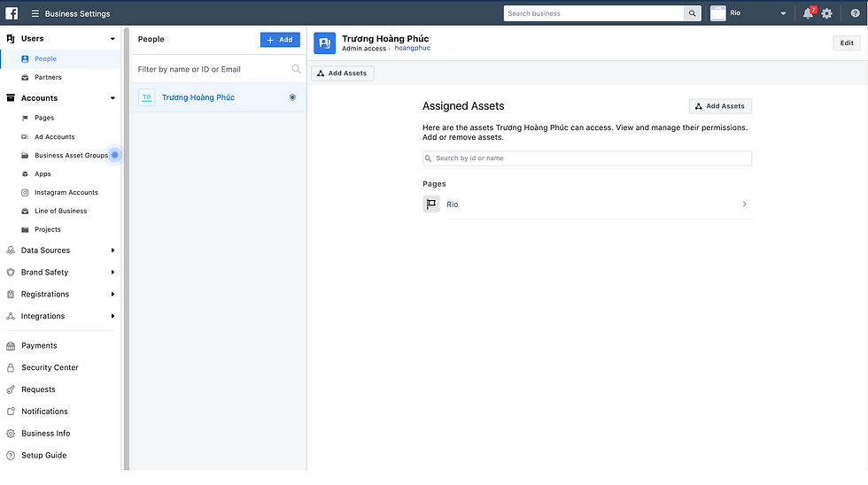Viewport: 868px width, 485px height.
Task: Open the settings gear icon in top bar
Action: coord(827,14)
